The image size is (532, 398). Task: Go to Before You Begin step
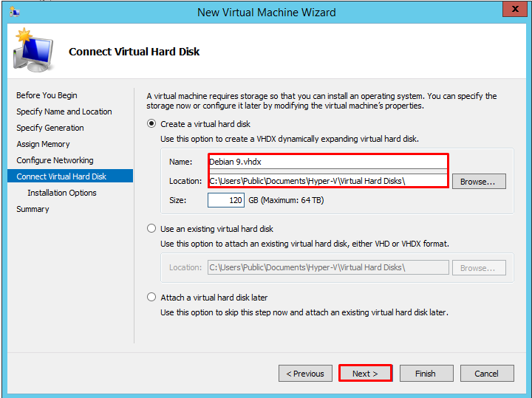coord(47,95)
